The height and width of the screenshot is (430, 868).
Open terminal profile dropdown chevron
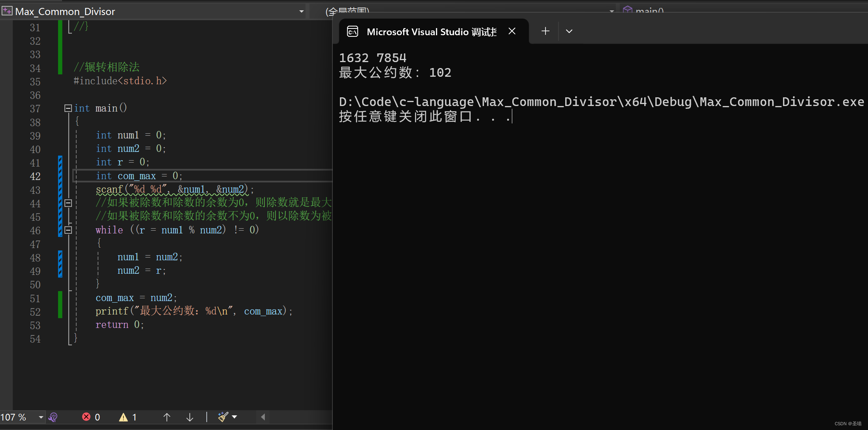[x=569, y=31]
